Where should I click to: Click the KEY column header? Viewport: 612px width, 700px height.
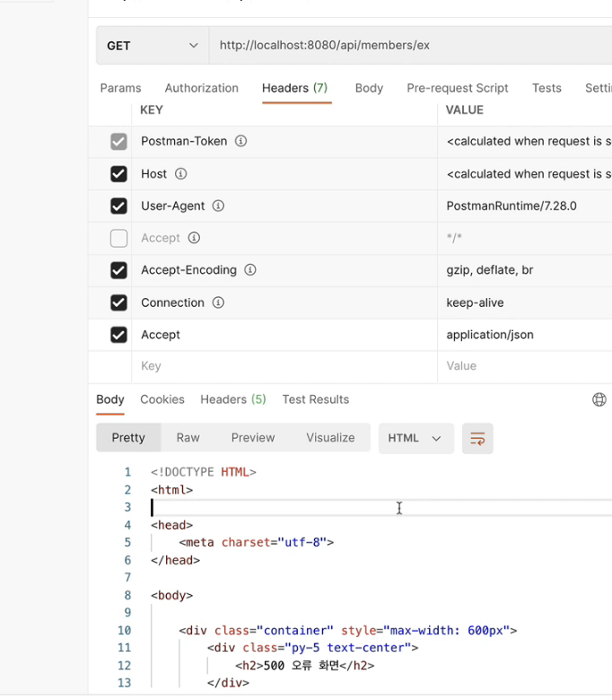point(152,109)
